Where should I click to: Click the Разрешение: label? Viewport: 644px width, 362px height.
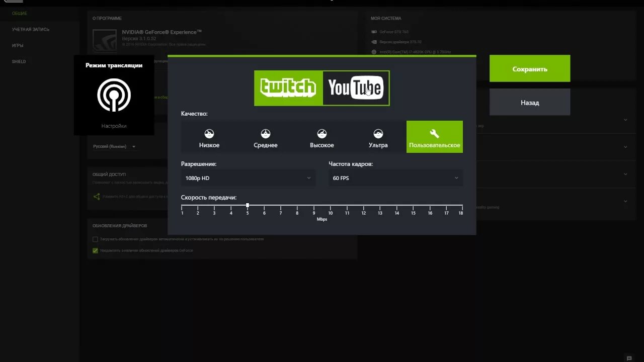[x=199, y=164]
